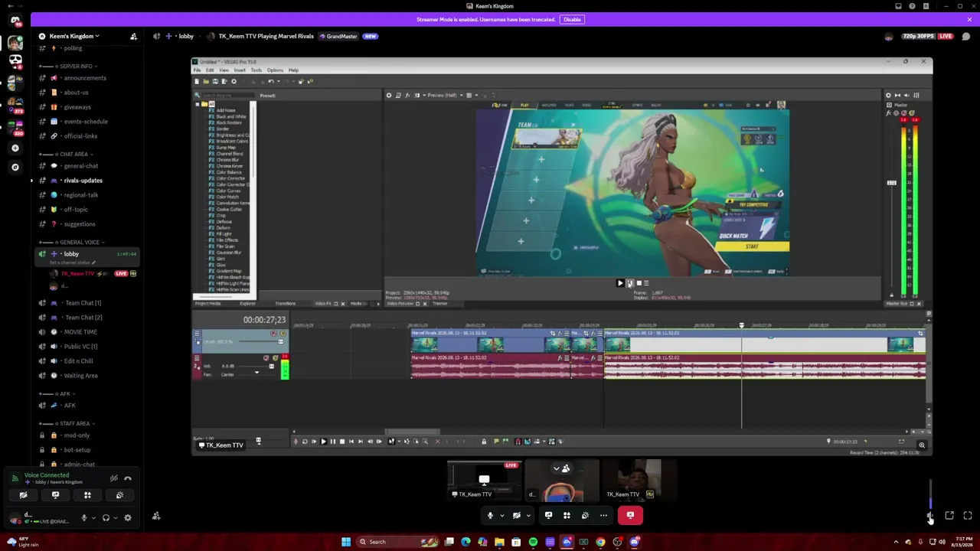Image resolution: width=980 pixels, height=551 pixels.
Task: Open the off-topic channel
Action: pyautogui.click(x=87, y=210)
